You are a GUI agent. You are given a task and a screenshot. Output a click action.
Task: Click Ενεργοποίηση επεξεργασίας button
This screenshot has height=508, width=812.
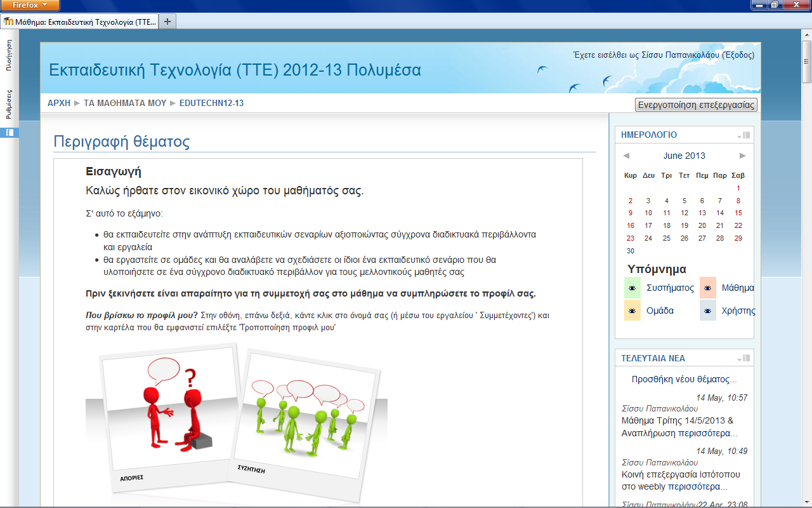click(696, 105)
